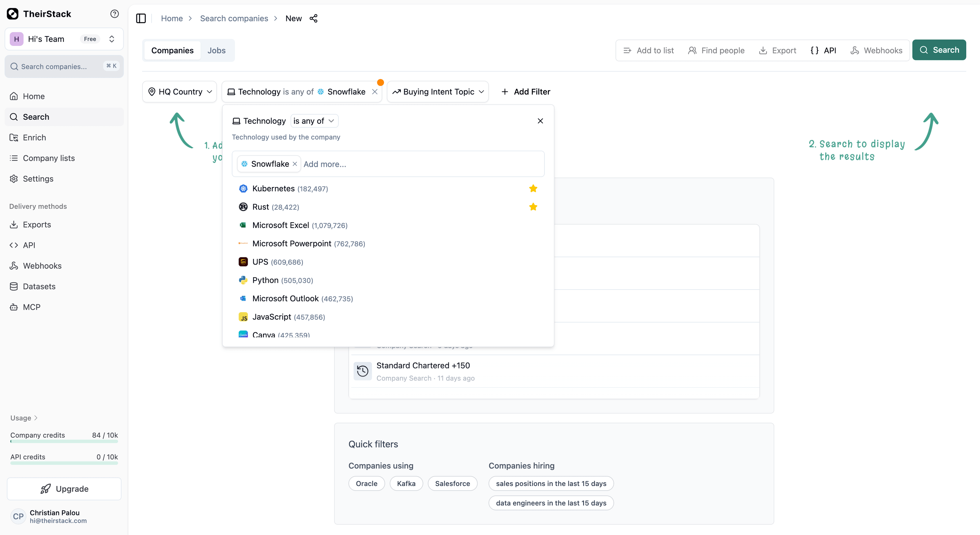Open Search in the sidebar
This screenshot has width=980, height=535.
pyautogui.click(x=64, y=117)
